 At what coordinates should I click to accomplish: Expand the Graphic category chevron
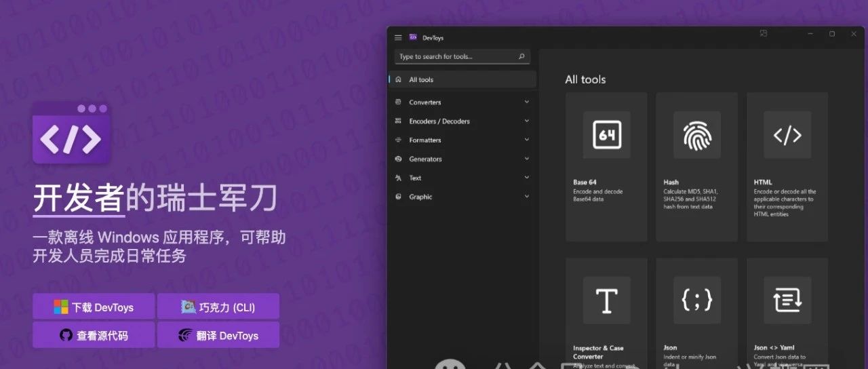coord(527,197)
